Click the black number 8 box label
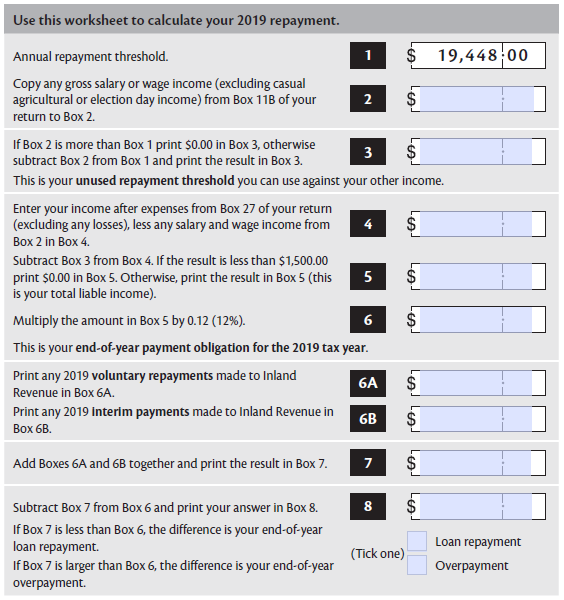 click(368, 506)
